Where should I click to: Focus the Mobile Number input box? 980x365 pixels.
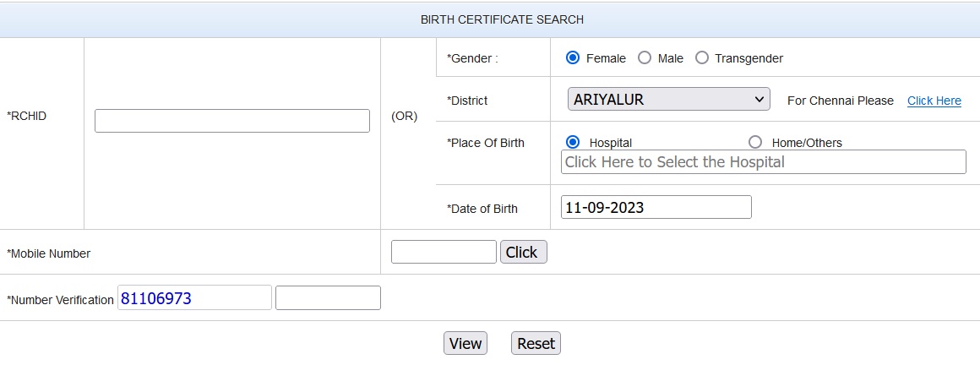click(444, 252)
